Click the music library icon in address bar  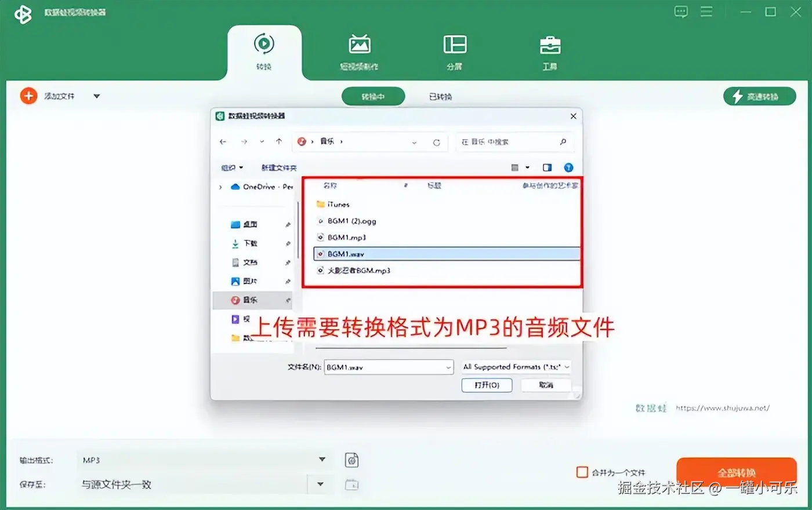point(302,141)
